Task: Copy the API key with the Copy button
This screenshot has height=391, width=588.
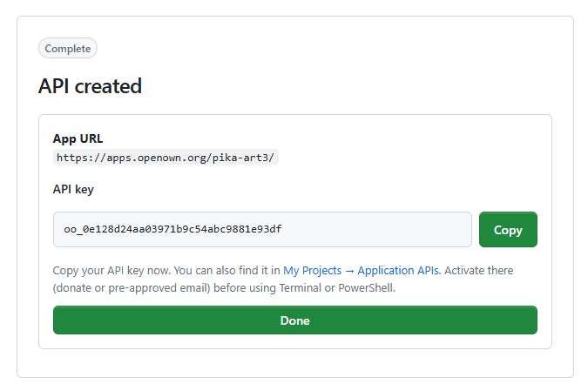Action: pyautogui.click(x=508, y=229)
